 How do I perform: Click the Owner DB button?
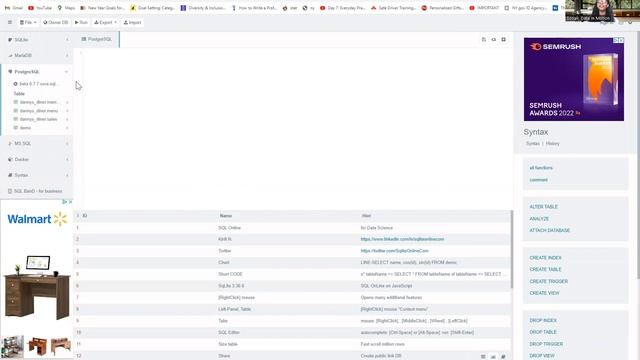56,22
